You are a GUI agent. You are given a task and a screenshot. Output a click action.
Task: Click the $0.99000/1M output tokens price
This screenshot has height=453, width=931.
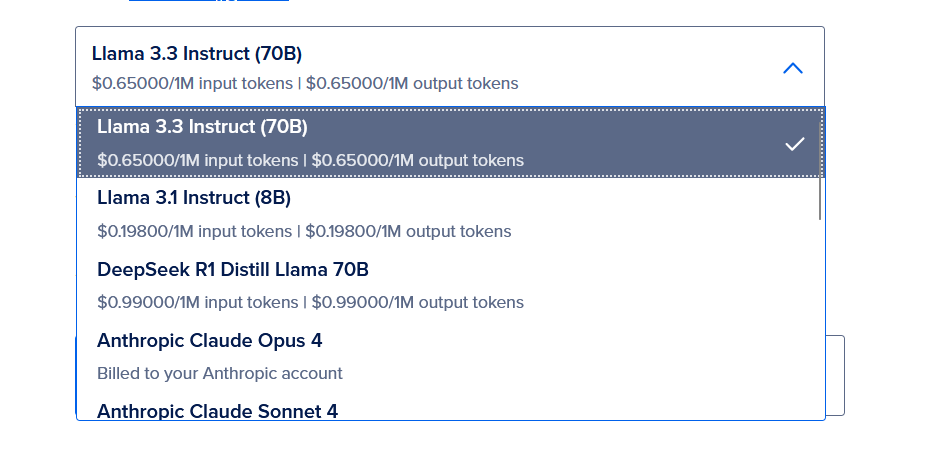(x=417, y=302)
